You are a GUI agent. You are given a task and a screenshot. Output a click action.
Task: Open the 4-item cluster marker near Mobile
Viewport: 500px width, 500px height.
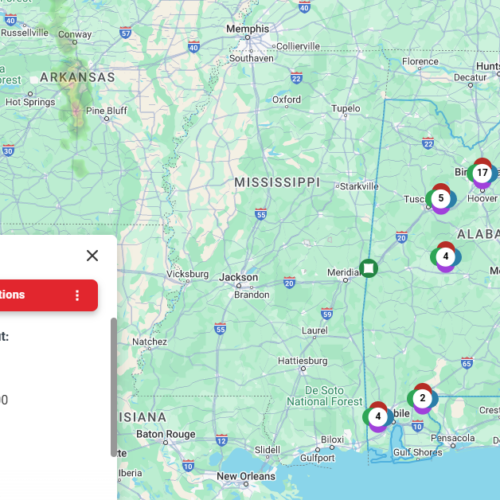(378, 417)
